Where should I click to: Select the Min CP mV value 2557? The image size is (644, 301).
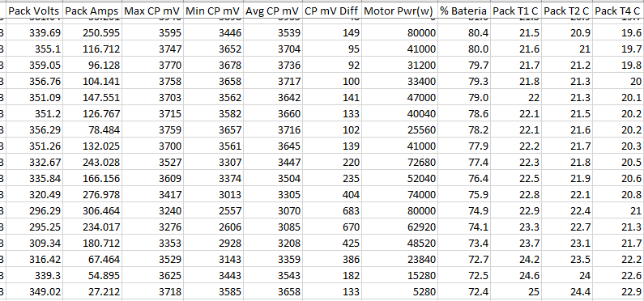click(213, 211)
